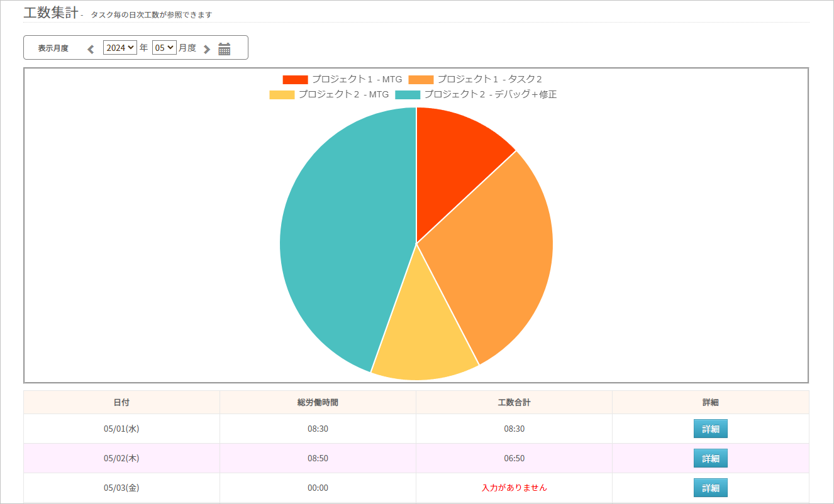Toggle the プロジェクト2 - デバッグ+修正 legend swatch
Screen dimensions: 834x504
tap(408, 95)
